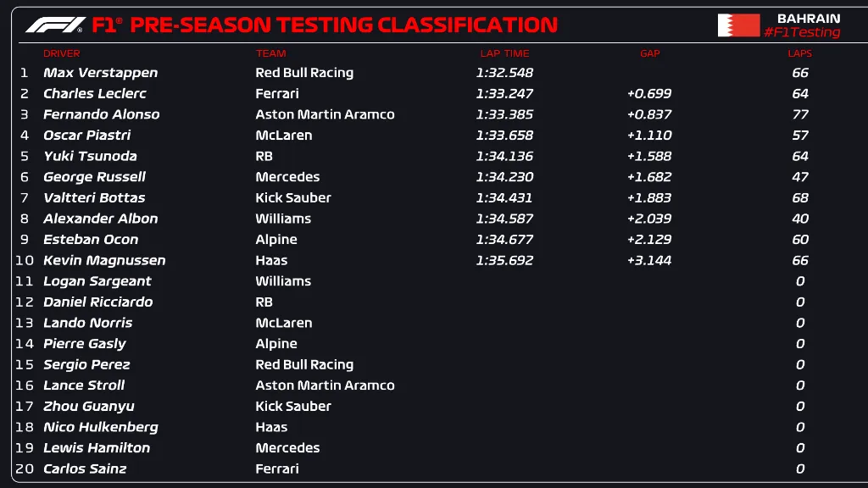The image size is (868, 488).
Task: Select Max Verstappen driver name
Action: tap(100, 73)
